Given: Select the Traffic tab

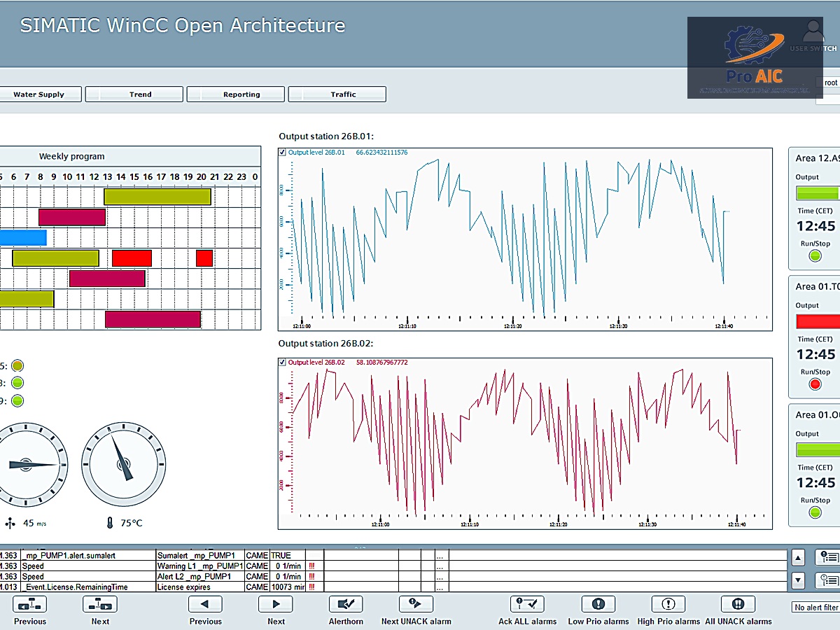Looking at the screenshot, I should point(337,94).
